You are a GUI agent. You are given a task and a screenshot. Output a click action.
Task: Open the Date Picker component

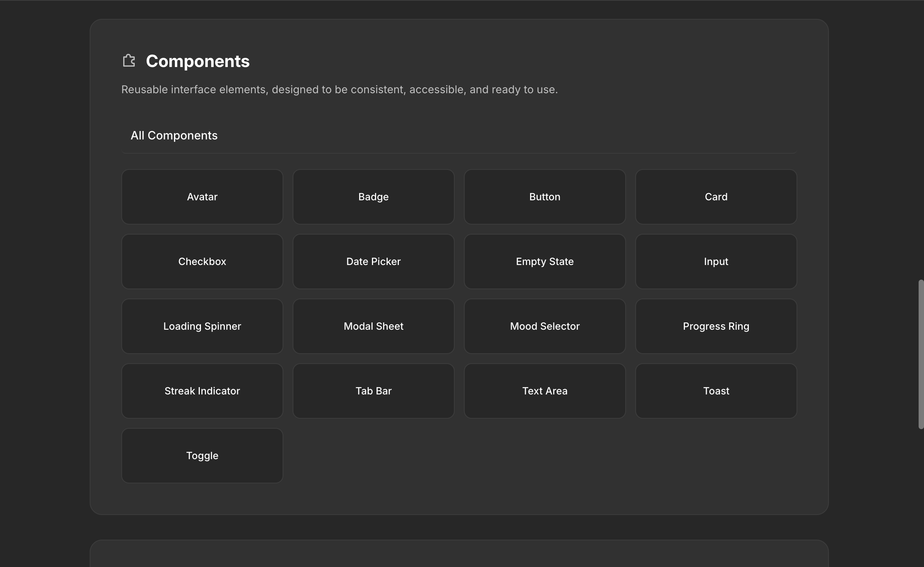pos(373,262)
